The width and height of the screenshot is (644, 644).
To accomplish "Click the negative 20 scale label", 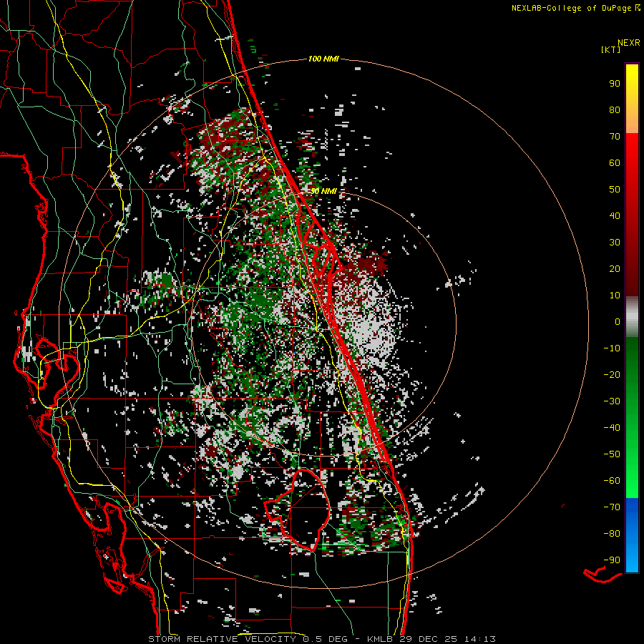I will pos(612,374).
